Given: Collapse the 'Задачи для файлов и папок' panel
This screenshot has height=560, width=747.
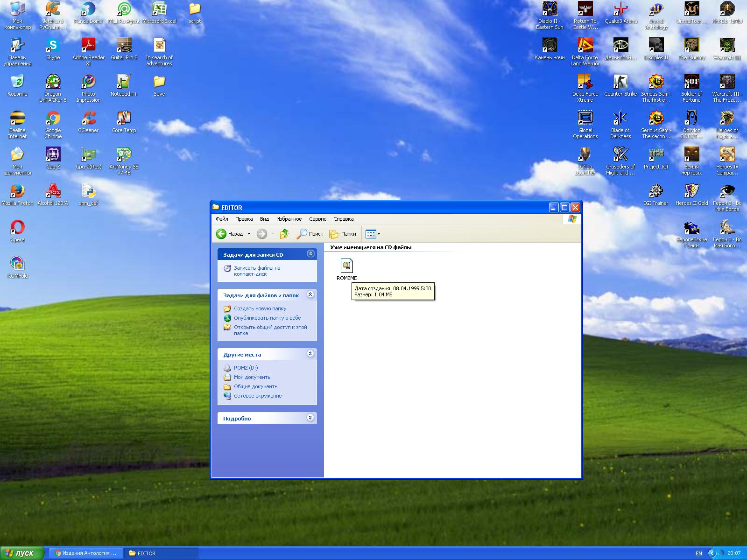Looking at the screenshot, I should [x=310, y=294].
